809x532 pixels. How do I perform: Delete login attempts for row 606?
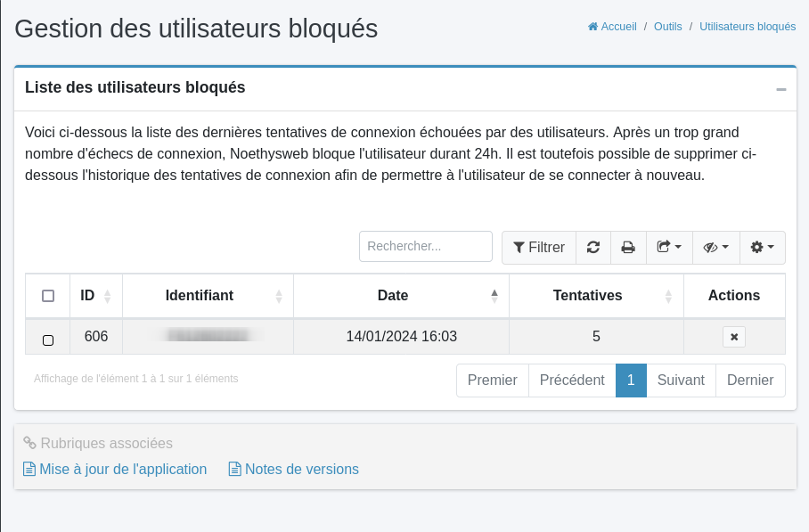[734, 337]
